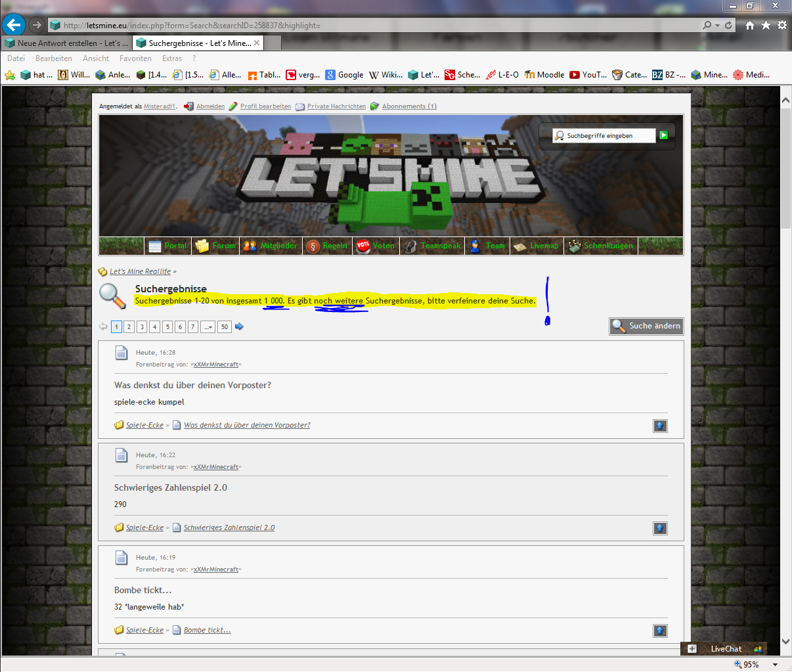Image resolution: width=792 pixels, height=672 pixels.
Task: Open the favorites star icon
Action: [x=766, y=25]
